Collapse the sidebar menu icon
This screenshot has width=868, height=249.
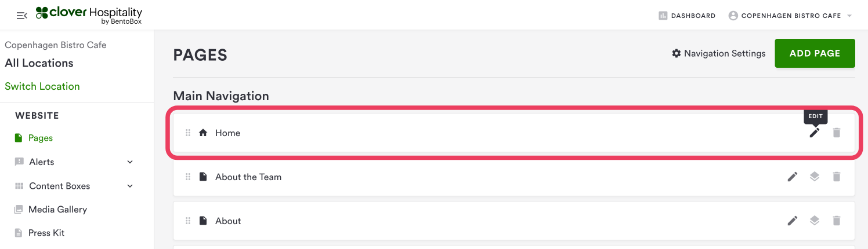pos(22,16)
